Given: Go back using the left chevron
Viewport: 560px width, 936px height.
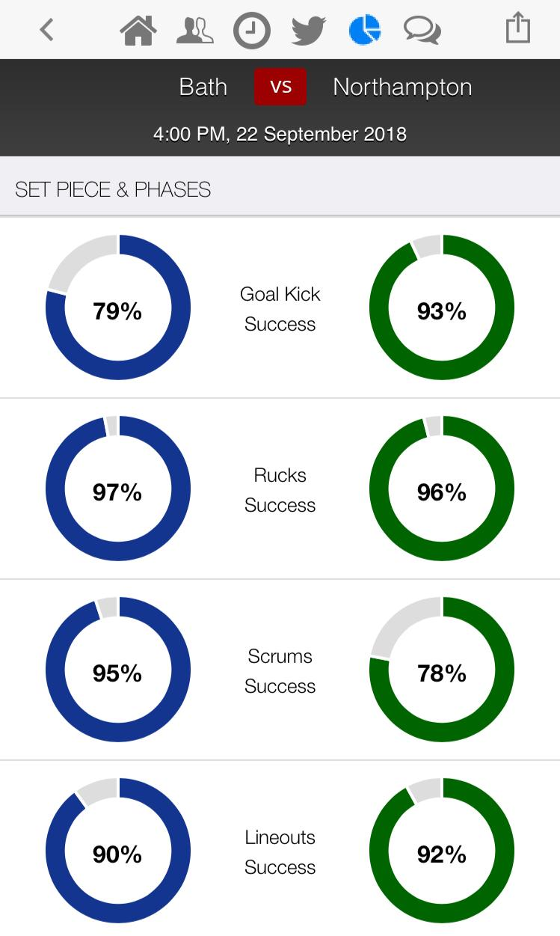Looking at the screenshot, I should pyautogui.click(x=47, y=30).
